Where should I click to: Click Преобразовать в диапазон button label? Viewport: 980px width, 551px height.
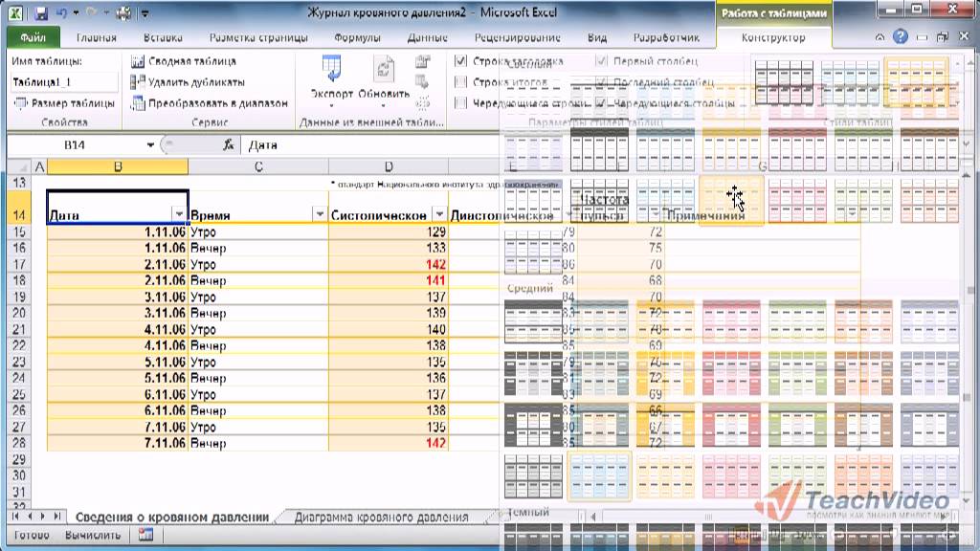[x=218, y=103]
